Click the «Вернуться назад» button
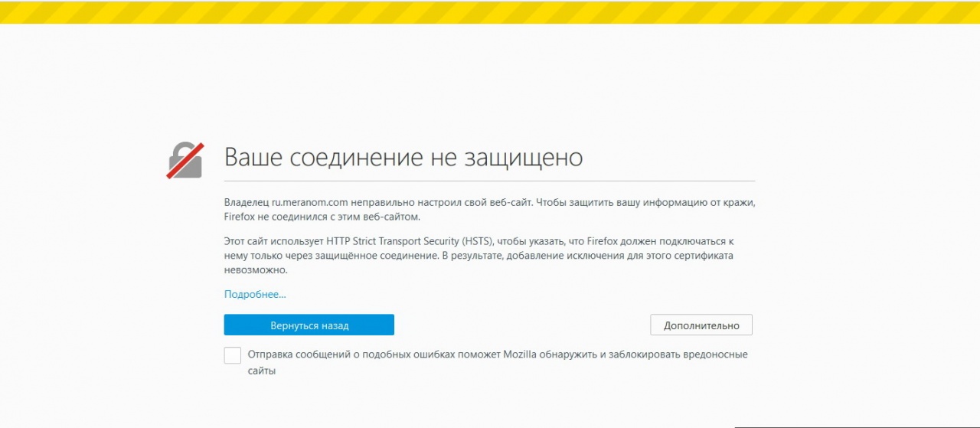The image size is (980, 428). coord(309,325)
